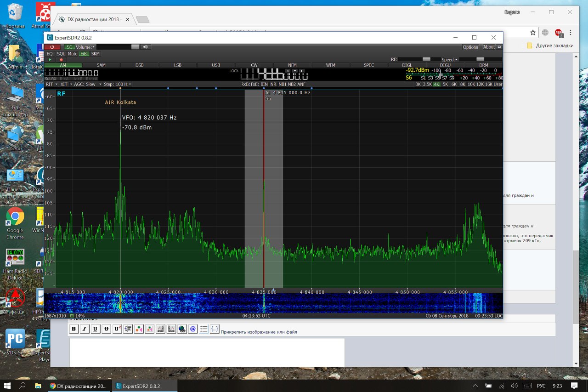Screen dimensions: 588x392
Task: Apply strikethrough formatting in forum editor
Action: 106,329
